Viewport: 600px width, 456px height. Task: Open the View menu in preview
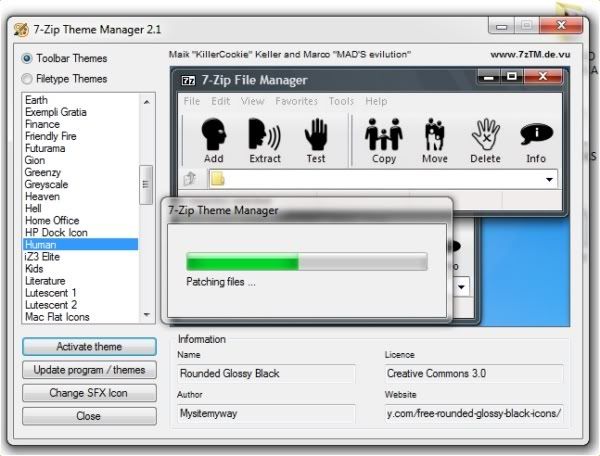click(253, 101)
